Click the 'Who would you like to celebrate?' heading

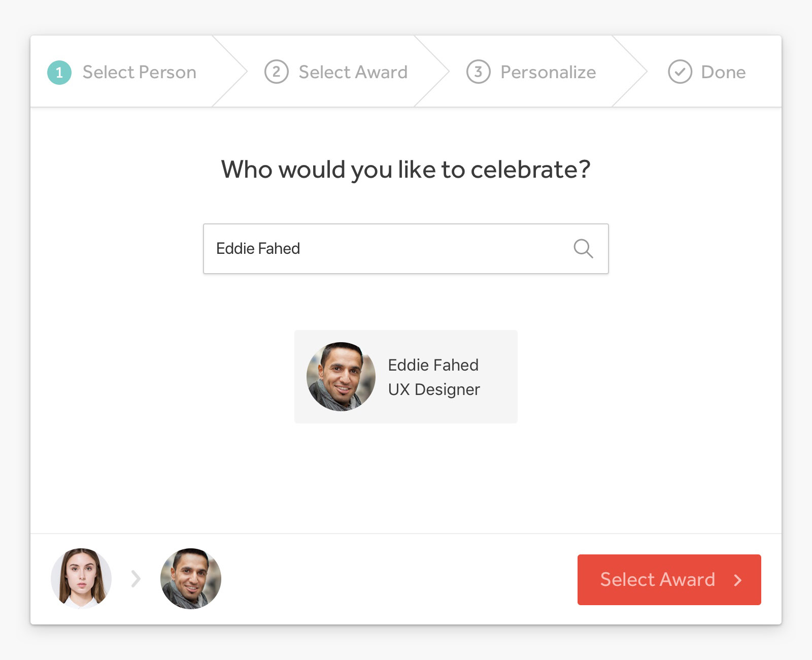click(x=406, y=170)
